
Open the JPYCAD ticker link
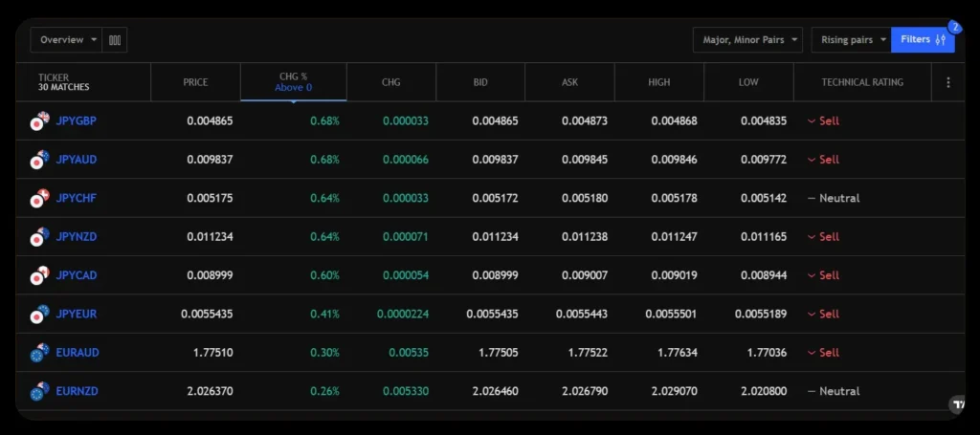click(x=77, y=275)
